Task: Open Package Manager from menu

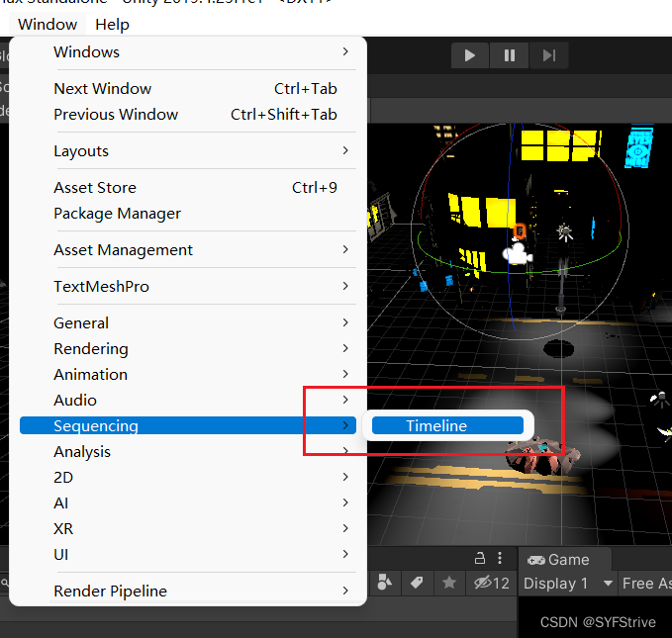Action: tap(188, 214)
